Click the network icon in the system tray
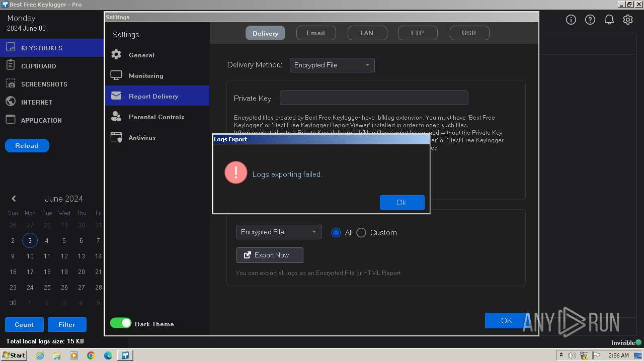This screenshot has height=362, width=644. (584, 355)
